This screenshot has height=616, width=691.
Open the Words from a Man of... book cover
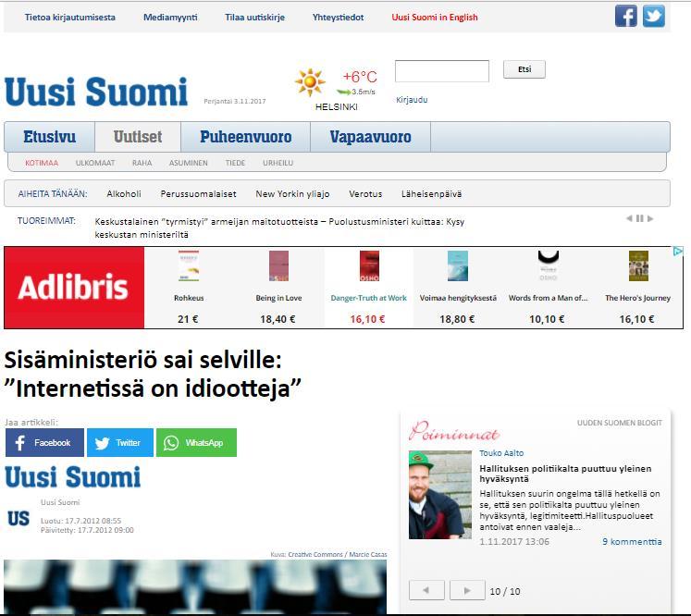(549, 265)
